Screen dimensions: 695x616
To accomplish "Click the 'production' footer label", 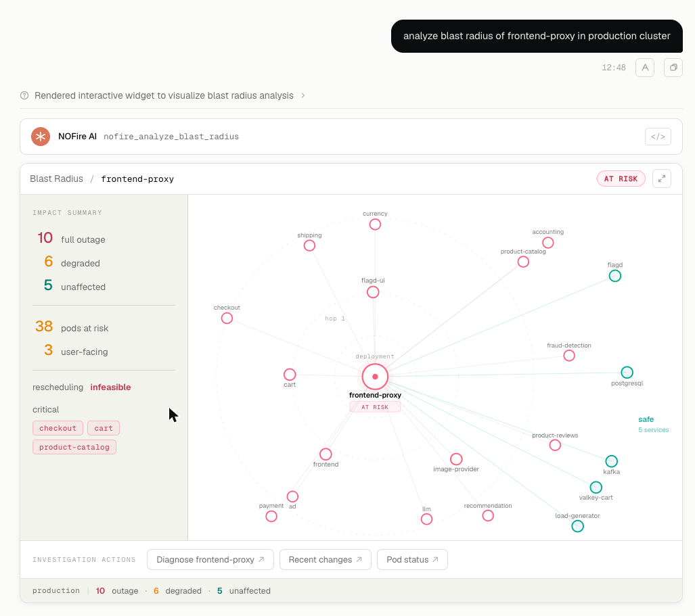I will [56, 590].
